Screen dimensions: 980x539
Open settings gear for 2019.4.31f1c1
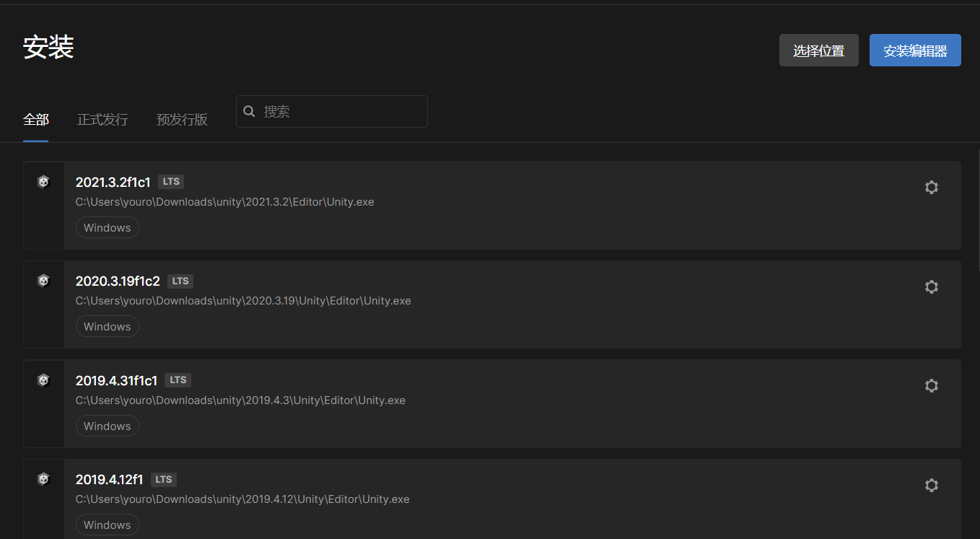pos(932,386)
